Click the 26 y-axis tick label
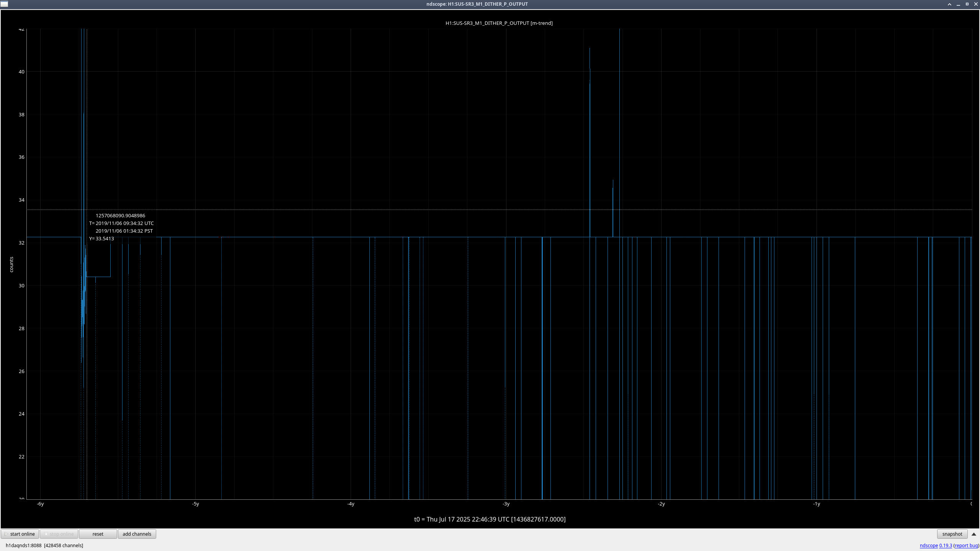980x551 pixels. point(21,371)
